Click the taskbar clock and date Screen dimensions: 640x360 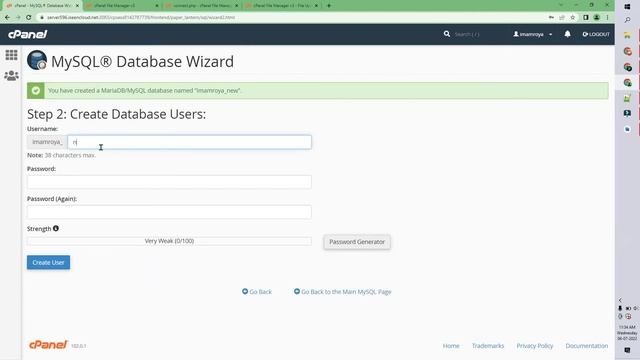pos(627,333)
